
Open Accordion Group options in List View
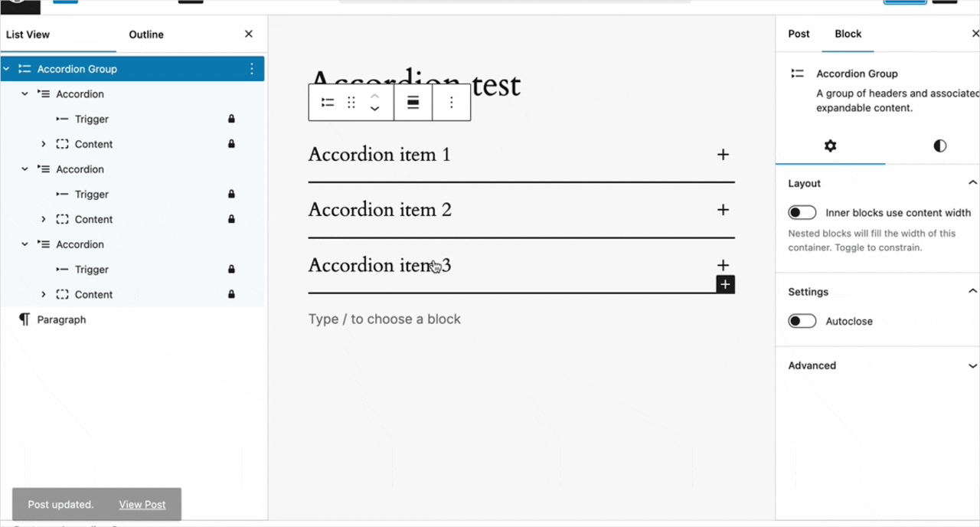[252, 69]
